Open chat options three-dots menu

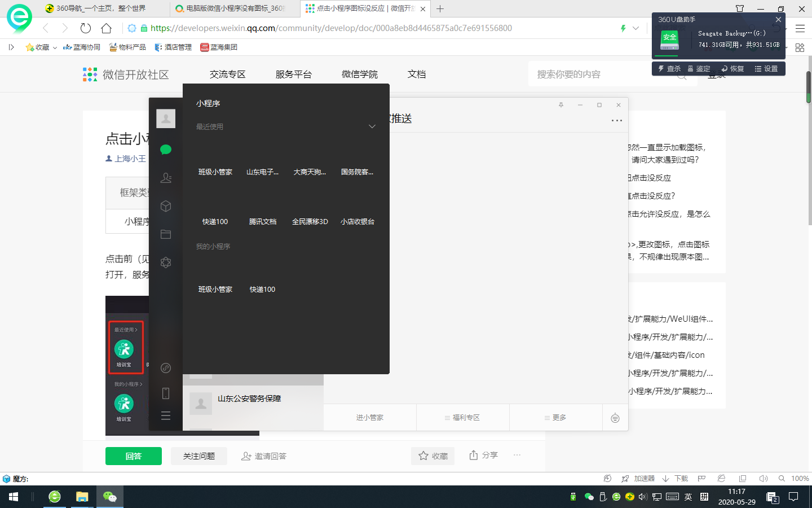(x=617, y=120)
